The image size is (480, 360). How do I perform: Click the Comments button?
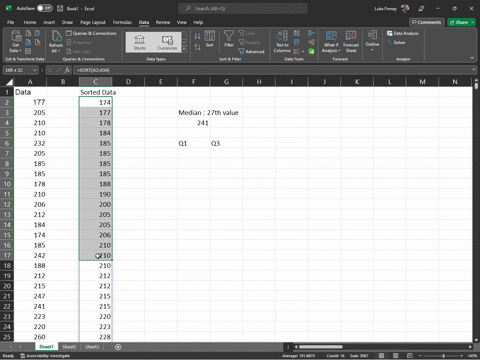427,22
